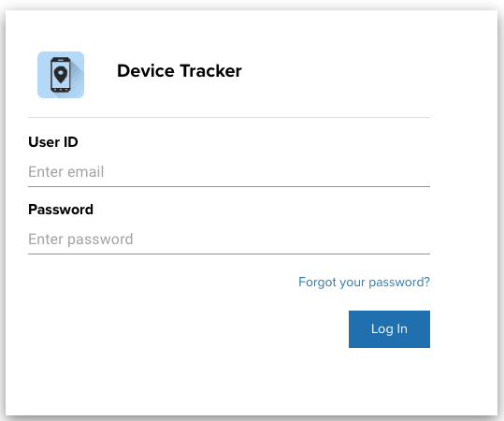
Task: Follow the password recovery link
Action: [364, 282]
